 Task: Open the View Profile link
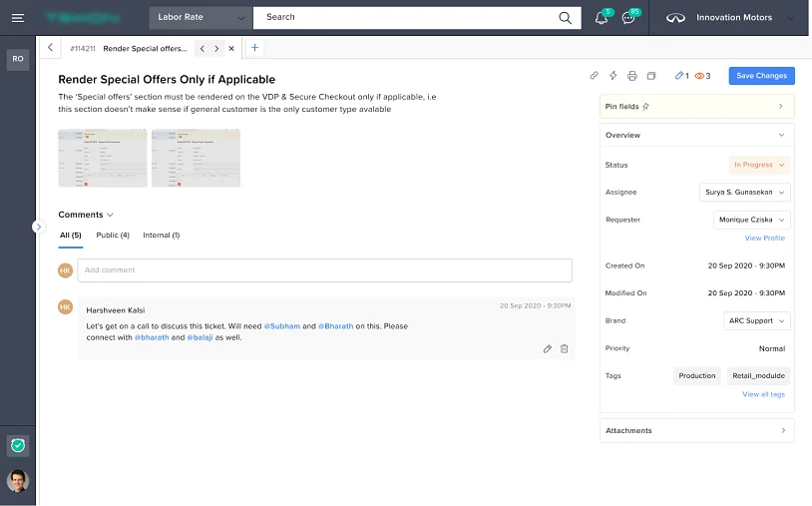click(x=765, y=239)
